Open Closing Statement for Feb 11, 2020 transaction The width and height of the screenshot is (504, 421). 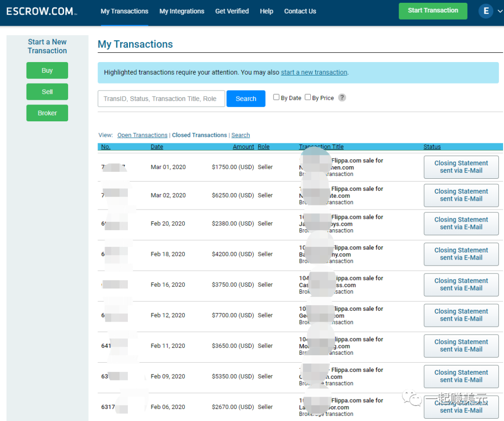461,346
